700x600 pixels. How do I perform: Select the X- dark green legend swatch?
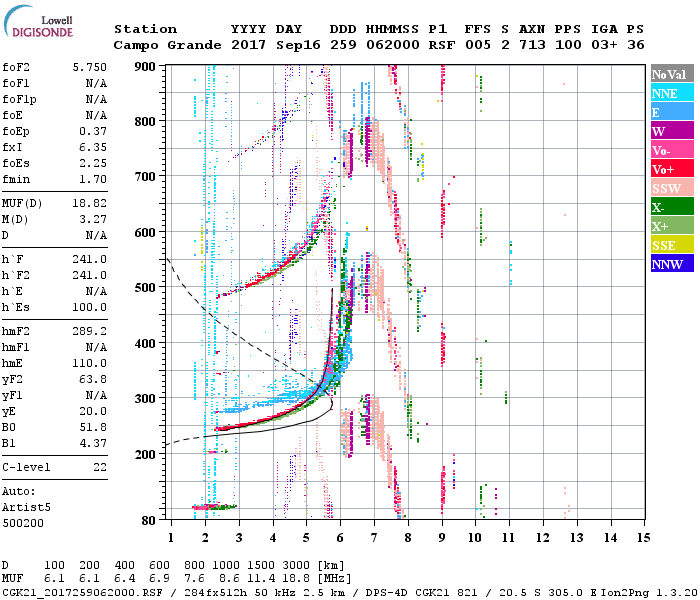coord(672,207)
